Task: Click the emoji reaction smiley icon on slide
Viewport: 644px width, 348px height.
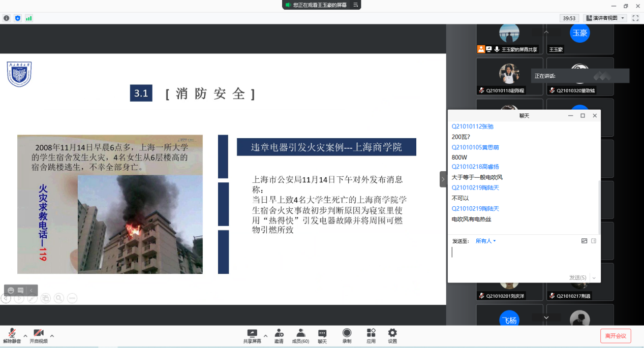Action: [11, 290]
